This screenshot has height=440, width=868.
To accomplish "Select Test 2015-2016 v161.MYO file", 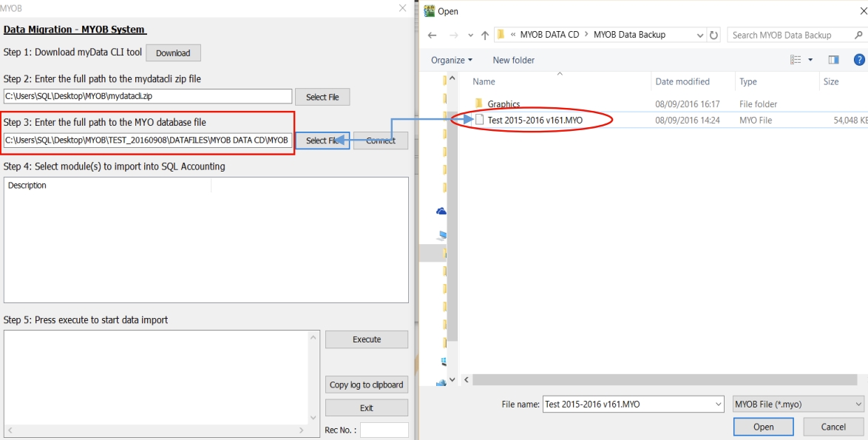I will [x=535, y=121].
